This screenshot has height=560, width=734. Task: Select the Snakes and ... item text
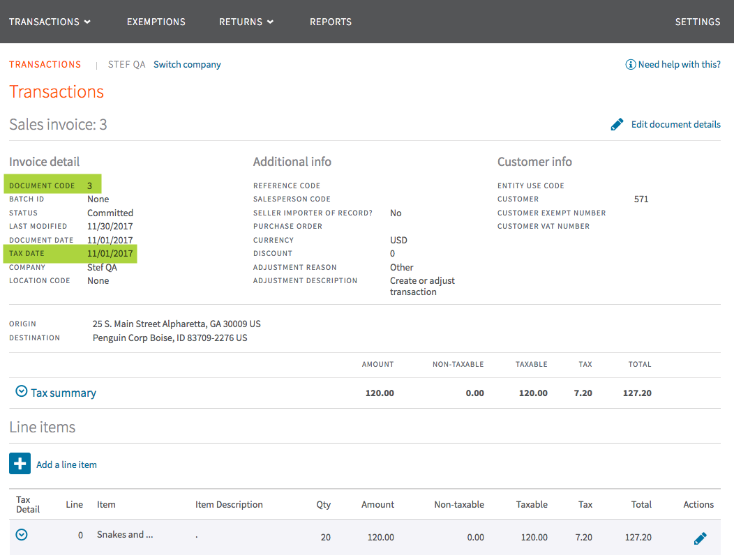click(125, 534)
